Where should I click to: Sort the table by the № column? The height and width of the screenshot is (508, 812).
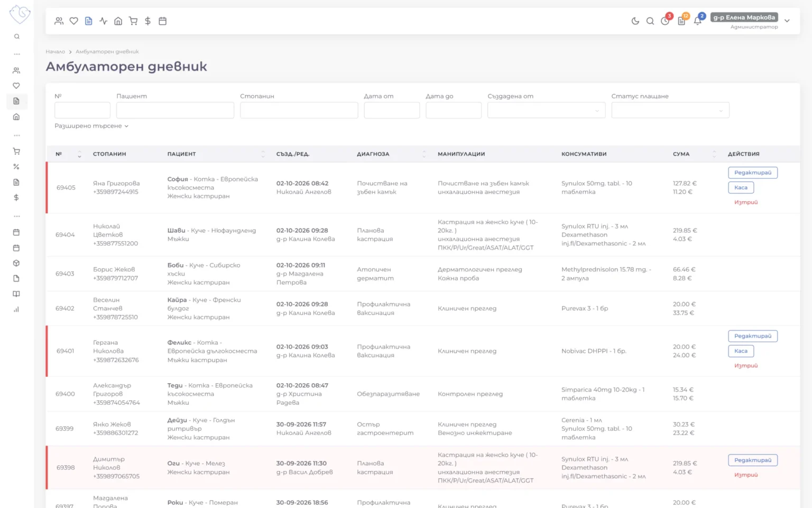click(x=79, y=154)
